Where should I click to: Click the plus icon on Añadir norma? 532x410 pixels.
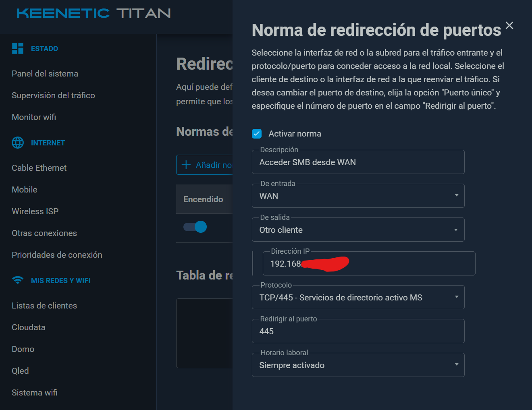pos(186,165)
